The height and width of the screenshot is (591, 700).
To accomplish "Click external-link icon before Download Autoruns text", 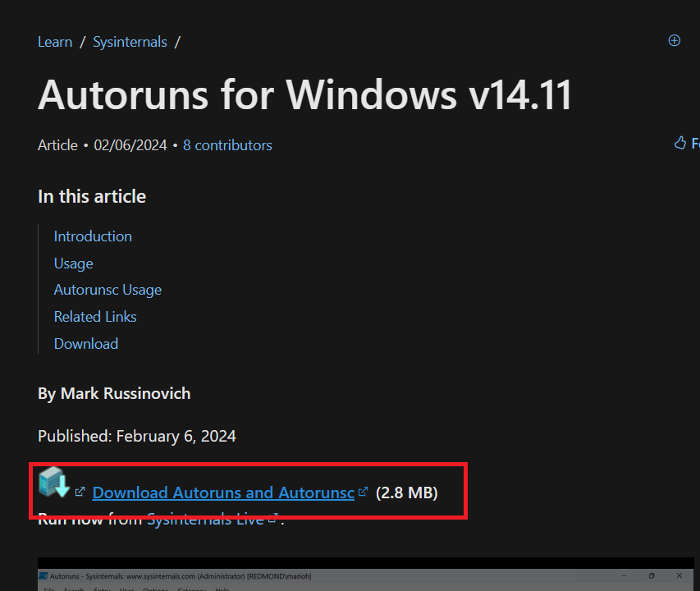I will point(80,492).
